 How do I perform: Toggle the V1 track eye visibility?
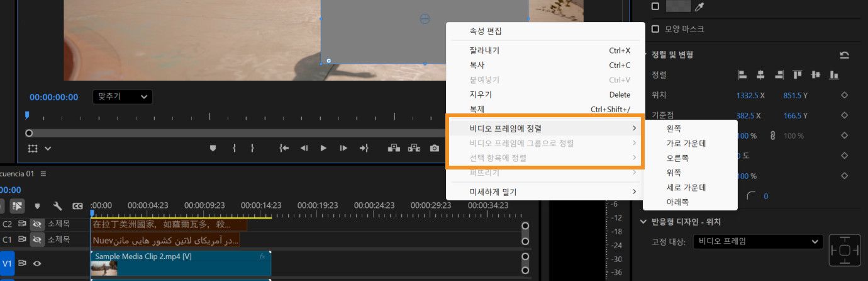tap(37, 263)
